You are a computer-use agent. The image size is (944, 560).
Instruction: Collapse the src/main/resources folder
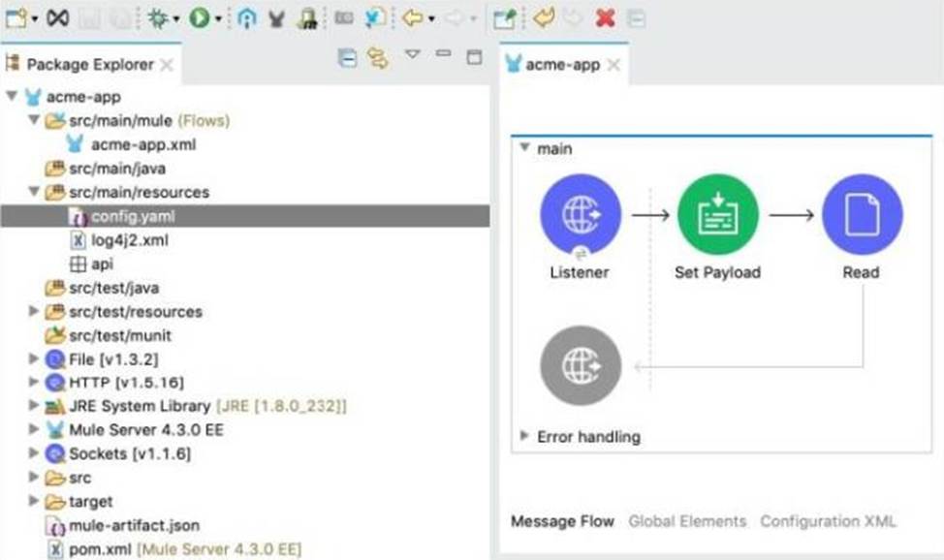click(x=34, y=192)
